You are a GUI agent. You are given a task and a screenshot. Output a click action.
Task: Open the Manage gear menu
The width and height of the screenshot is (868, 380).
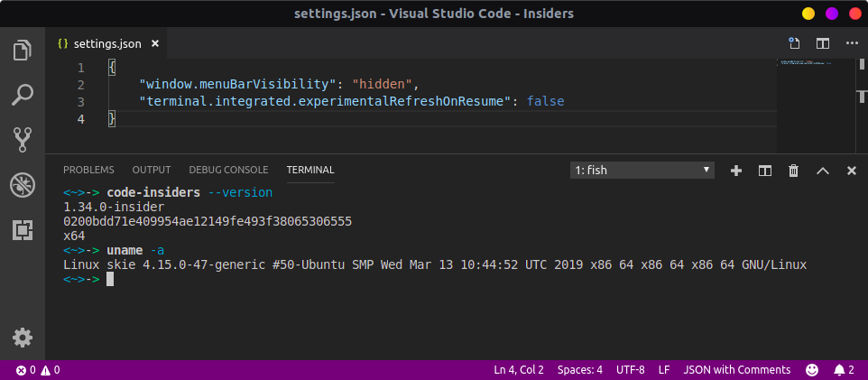click(23, 338)
